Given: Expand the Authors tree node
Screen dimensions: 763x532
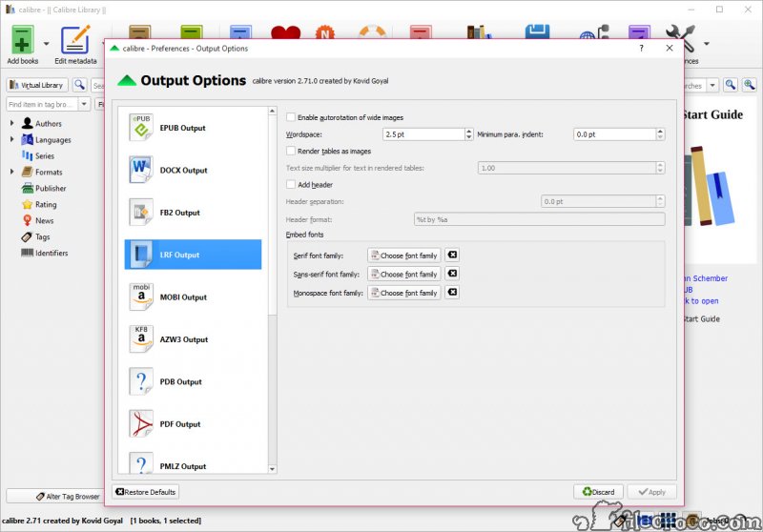Looking at the screenshot, I should coord(11,124).
